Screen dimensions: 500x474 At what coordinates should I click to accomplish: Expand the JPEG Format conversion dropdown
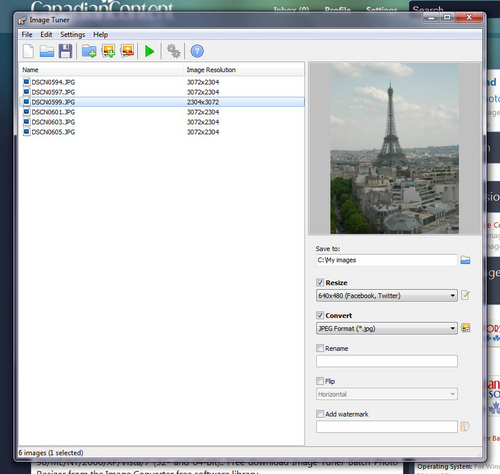coord(387,329)
